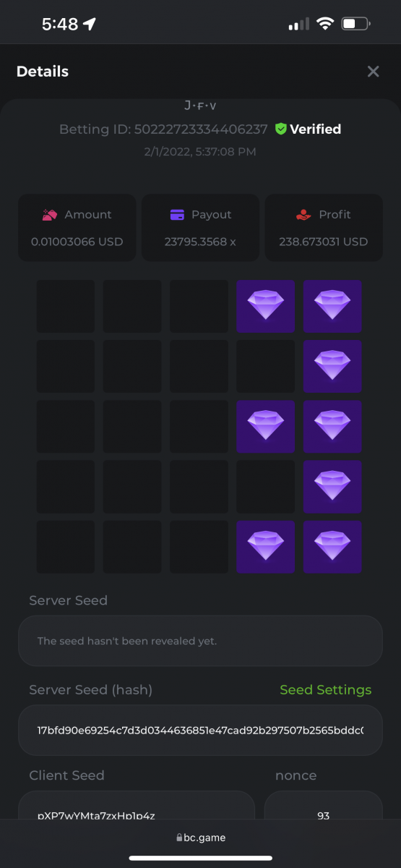This screenshot has height=868, width=401.
Task: Close the Details panel
Action: click(x=373, y=71)
